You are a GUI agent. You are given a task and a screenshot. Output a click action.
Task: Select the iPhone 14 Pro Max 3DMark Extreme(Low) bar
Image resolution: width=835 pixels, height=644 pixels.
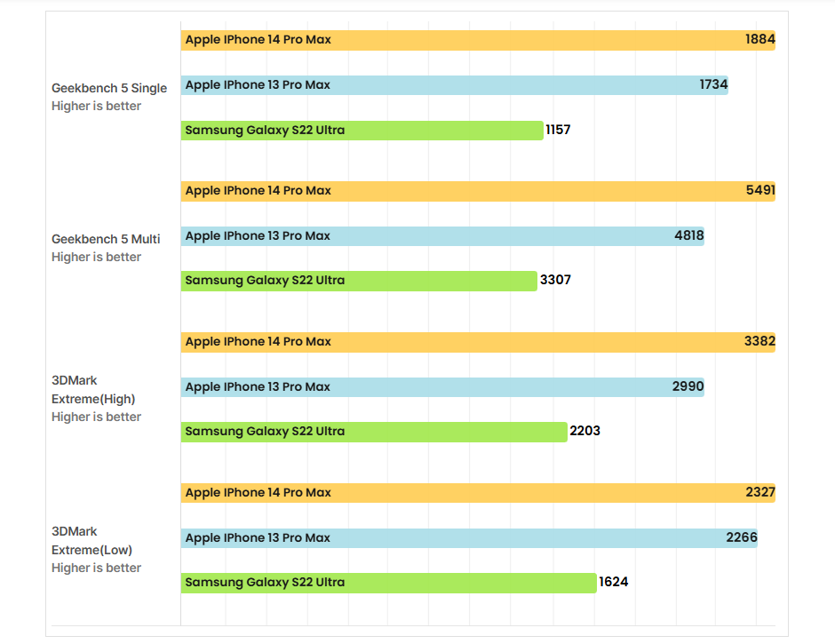(x=478, y=493)
